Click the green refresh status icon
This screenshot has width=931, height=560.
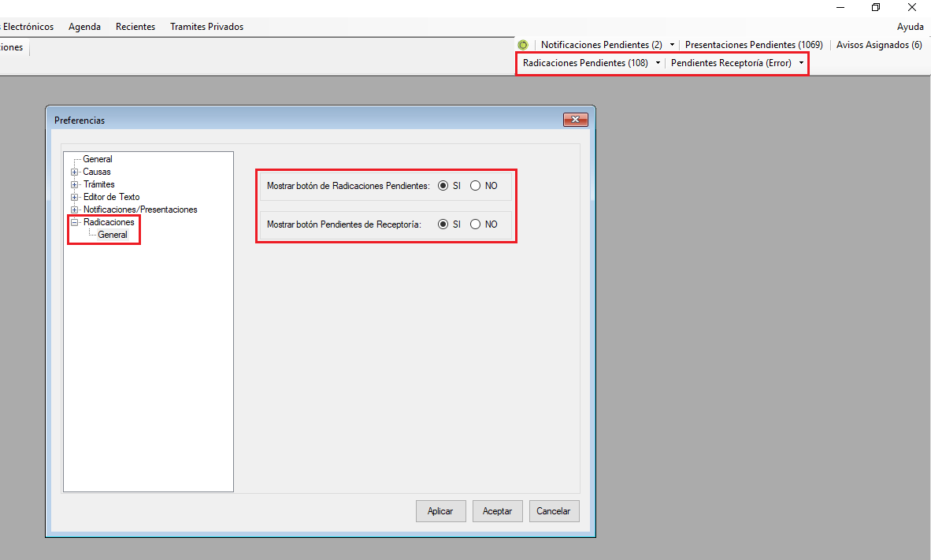point(523,45)
